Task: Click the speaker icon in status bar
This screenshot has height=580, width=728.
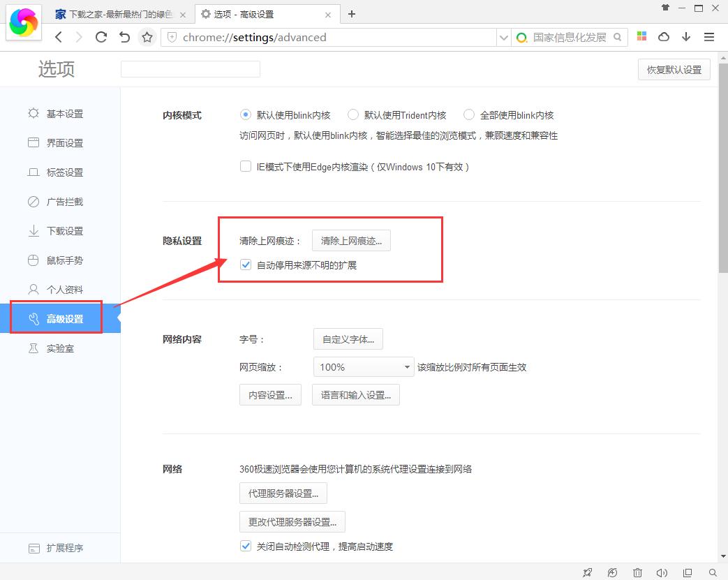Action: point(662,572)
